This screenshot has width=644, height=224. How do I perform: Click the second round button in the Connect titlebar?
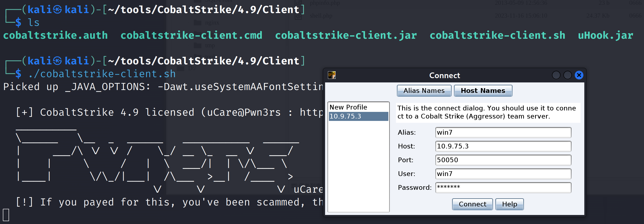pos(567,75)
